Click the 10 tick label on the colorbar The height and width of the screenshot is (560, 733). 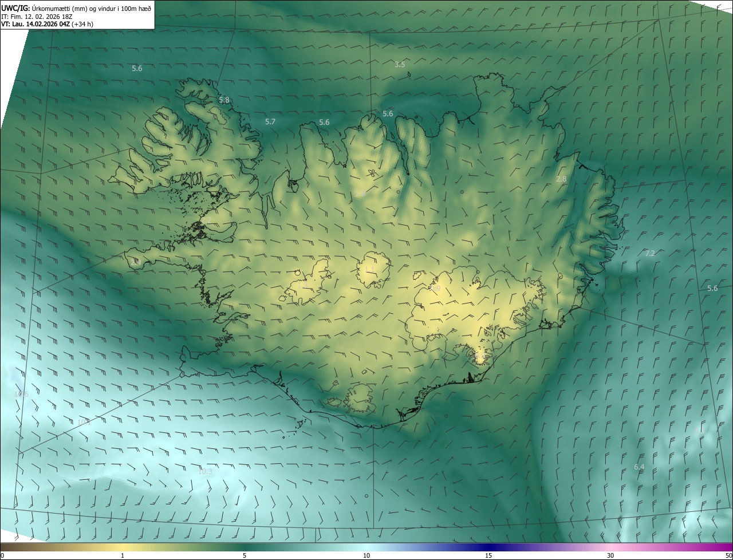pyautogui.click(x=366, y=555)
